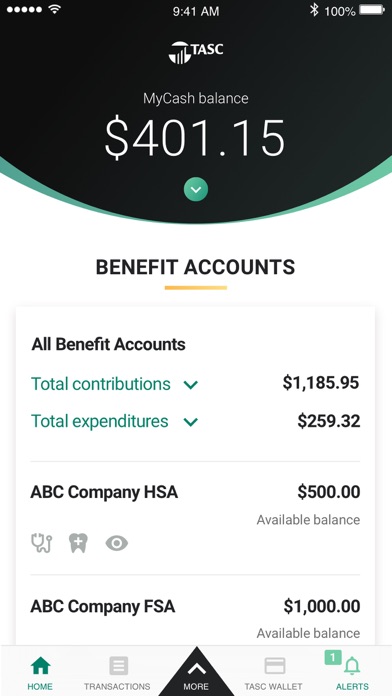Tap the dental tooth icon under HSA

78,543
